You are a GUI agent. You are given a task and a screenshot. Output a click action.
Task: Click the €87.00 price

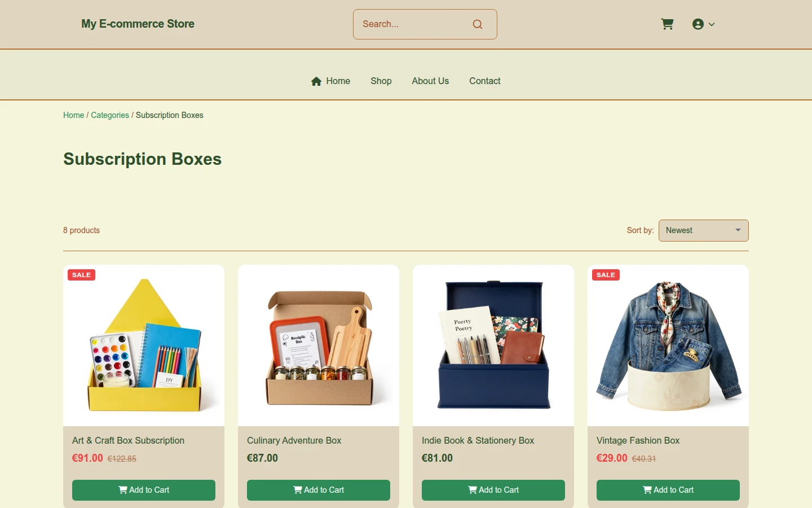click(x=262, y=458)
